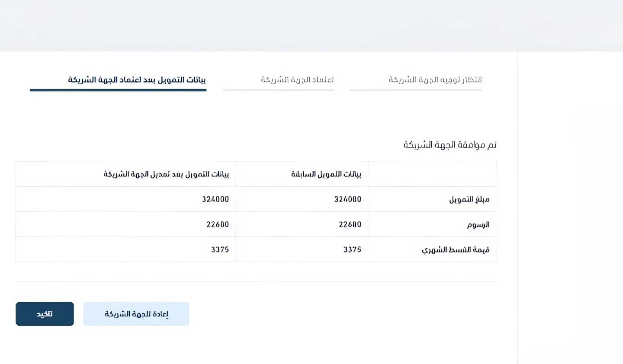Screen dimensions: 623x364
Task: Click 3375 in the after-modification column
Action: (220, 249)
